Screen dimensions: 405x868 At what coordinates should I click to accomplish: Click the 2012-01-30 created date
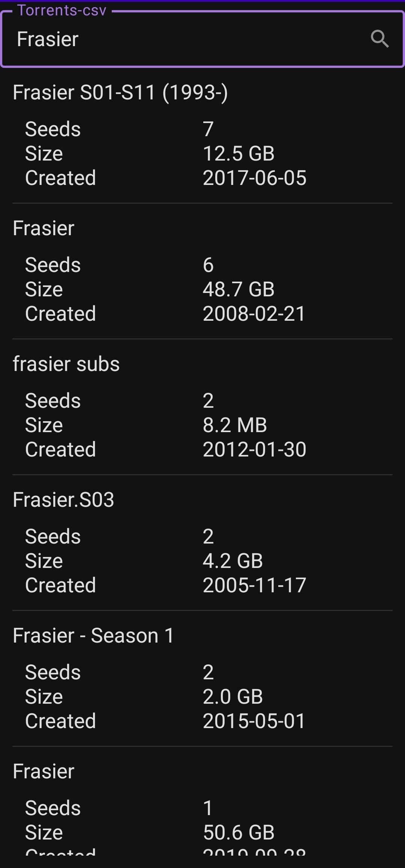255,450
